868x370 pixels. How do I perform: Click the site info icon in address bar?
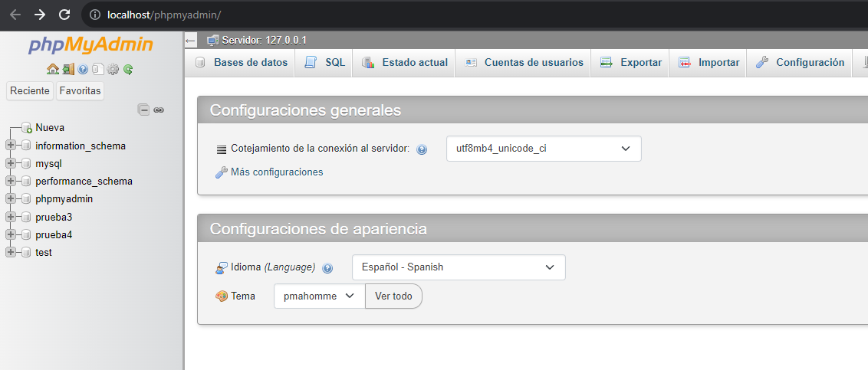click(x=94, y=15)
